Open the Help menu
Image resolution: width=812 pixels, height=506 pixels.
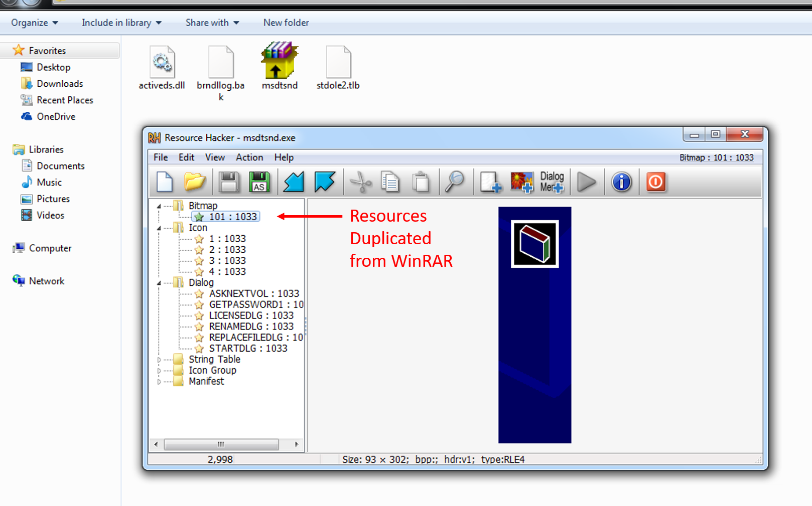(x=284, y=157)
